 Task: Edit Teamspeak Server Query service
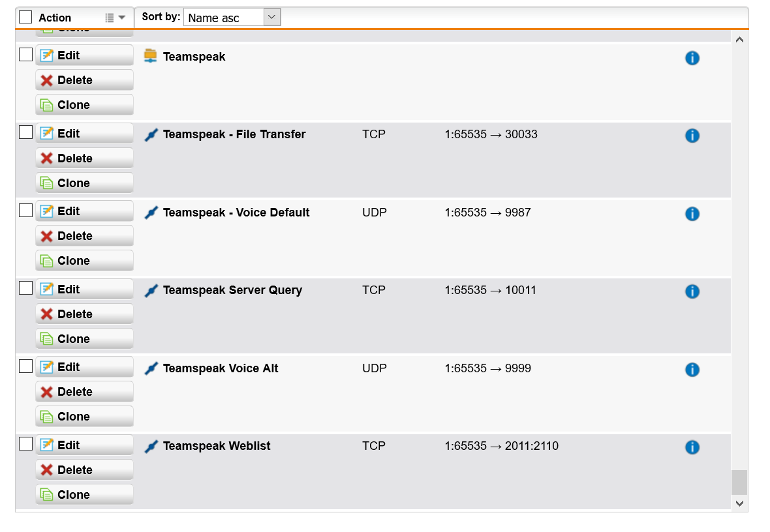coord(84,289)
